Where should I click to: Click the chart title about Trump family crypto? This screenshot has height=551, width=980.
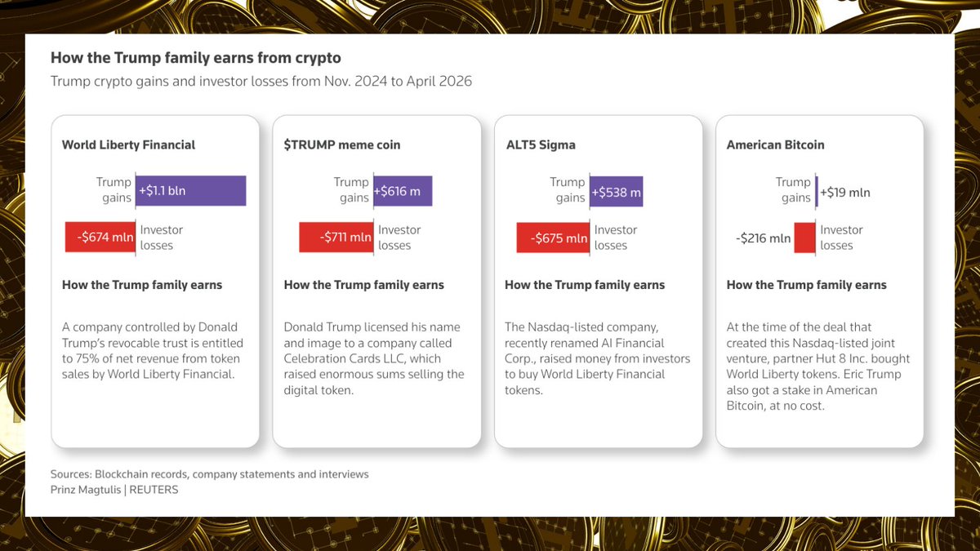pos(196,58)
